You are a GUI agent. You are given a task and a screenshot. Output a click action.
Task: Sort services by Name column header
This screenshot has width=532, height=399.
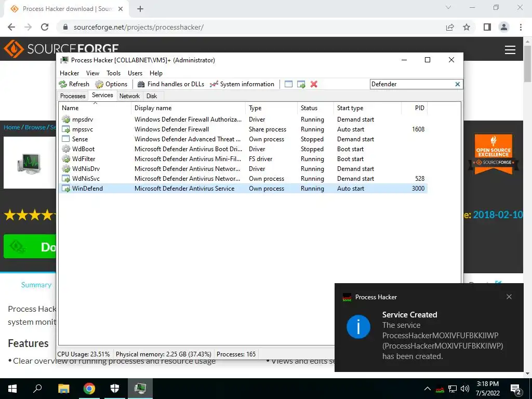pyautogui.click(x=95, y=108)
